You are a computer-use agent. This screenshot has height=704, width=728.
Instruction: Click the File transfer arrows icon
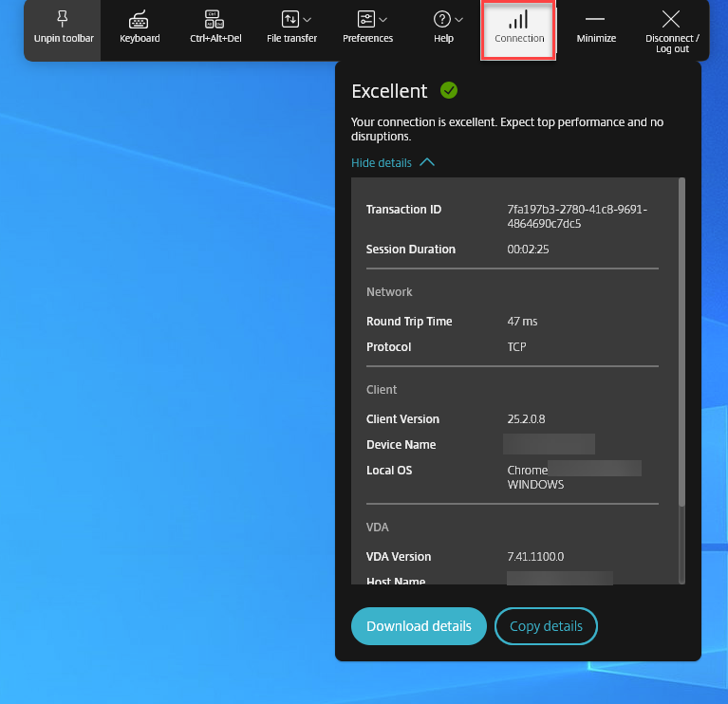pyautogui.click(x=289, y=20)
